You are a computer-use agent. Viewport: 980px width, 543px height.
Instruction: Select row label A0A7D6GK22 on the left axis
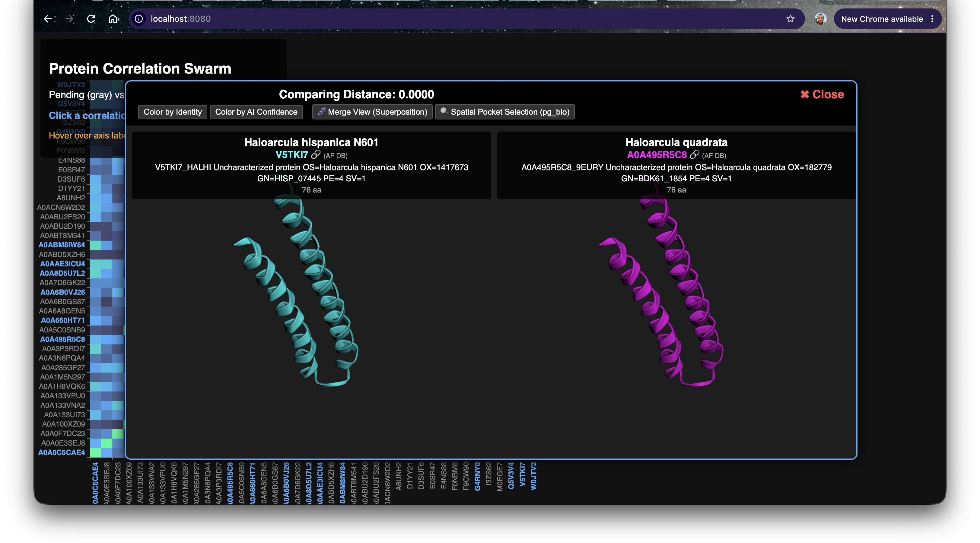62,283
